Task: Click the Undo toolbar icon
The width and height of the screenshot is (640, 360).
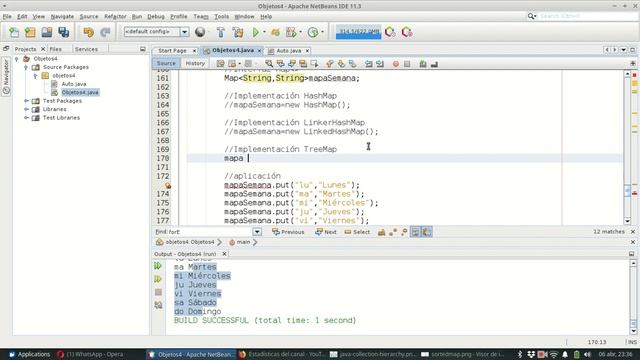Action: (88, 32)
